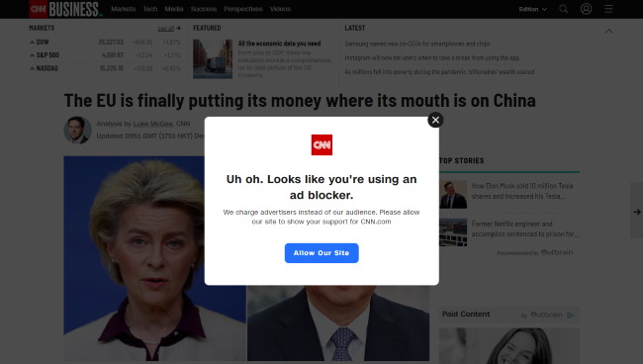Close the ad blocker popup

(435, 120)
